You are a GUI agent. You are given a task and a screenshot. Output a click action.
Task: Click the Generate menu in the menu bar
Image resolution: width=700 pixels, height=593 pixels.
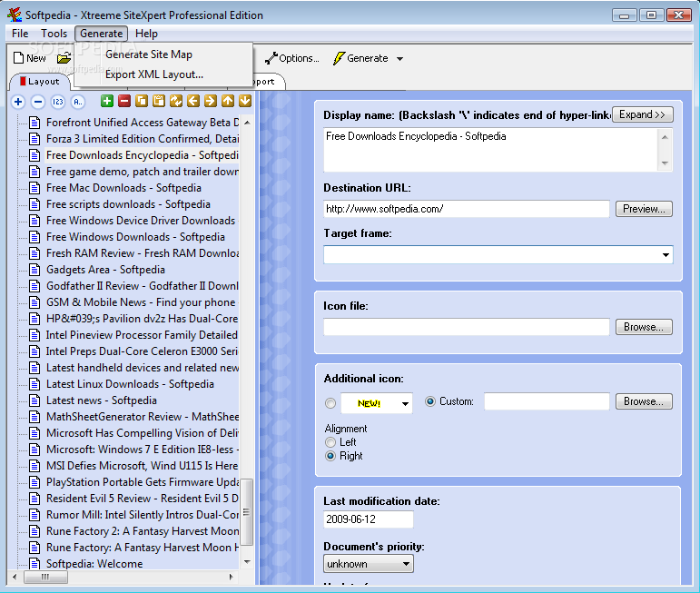pos(102,34)
